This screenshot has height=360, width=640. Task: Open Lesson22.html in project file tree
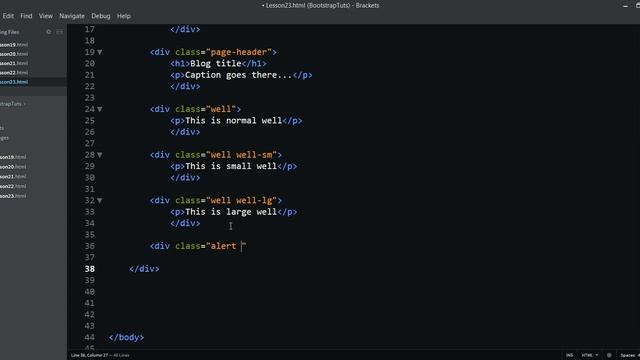pos(13,187)
